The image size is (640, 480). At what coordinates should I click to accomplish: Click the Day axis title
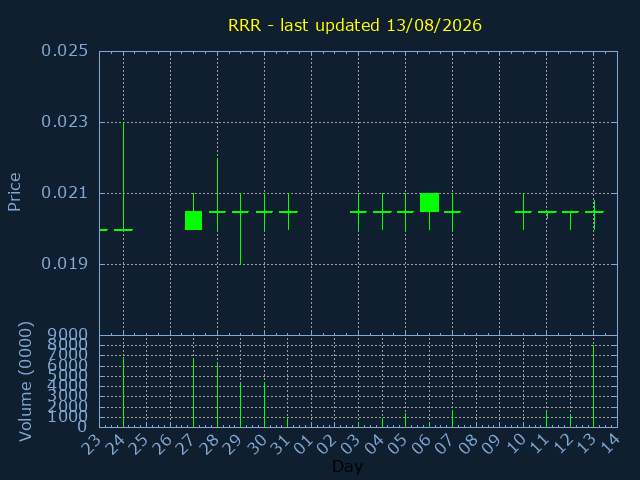[347, 466]
